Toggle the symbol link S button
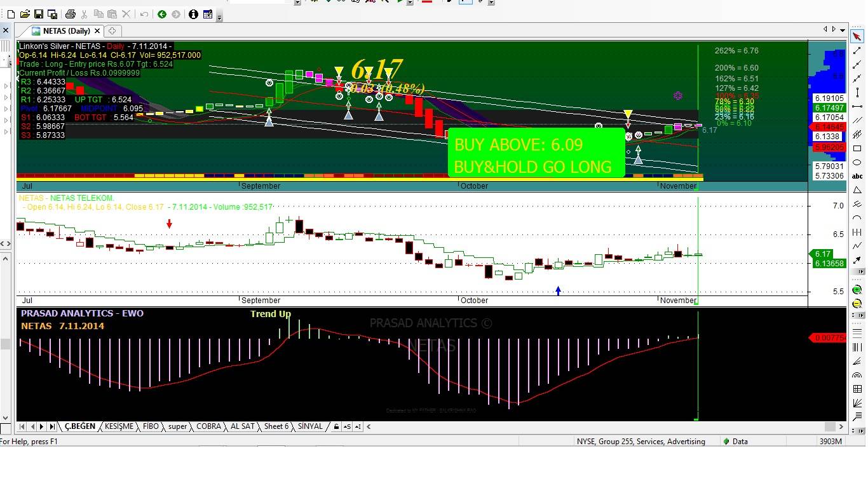The image size is (868, 488). click(x=347, y=426)
